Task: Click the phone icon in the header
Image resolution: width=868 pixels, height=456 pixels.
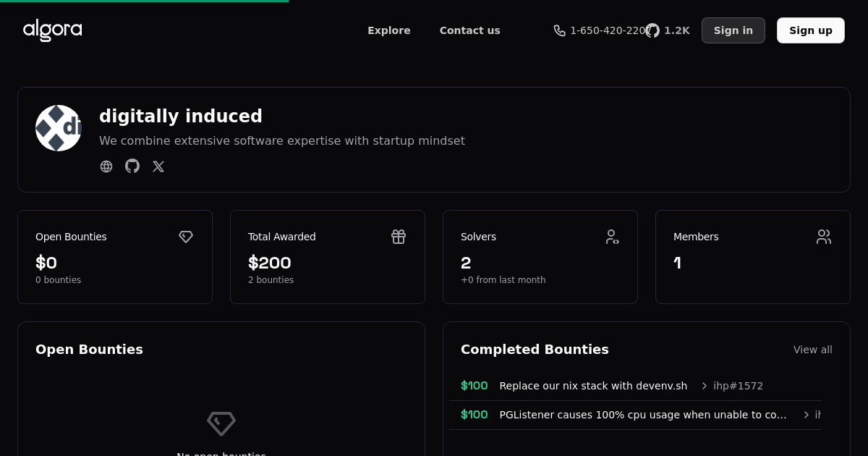Action: tap(559, 30)
